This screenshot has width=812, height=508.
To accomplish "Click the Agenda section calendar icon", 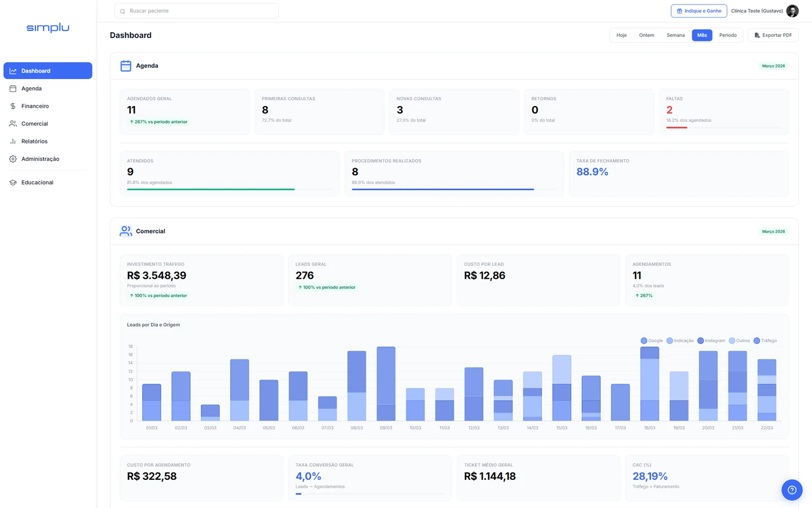I will pyautogui.click(x=126, y=66).
